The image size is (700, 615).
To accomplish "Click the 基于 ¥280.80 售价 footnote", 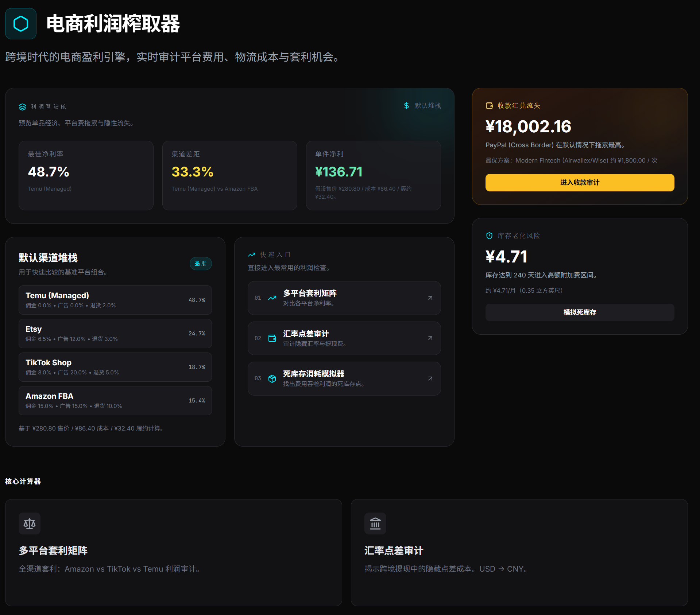I will tap(91, 428).
